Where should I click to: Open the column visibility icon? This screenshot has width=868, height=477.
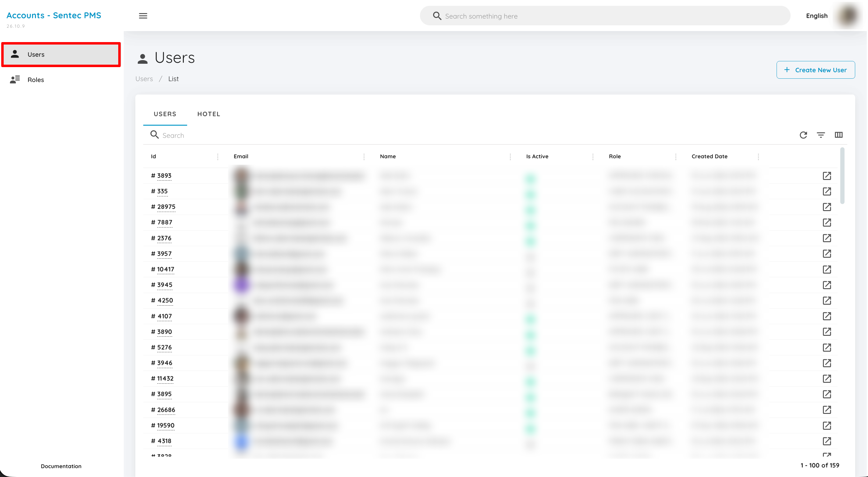click(839, 135)
